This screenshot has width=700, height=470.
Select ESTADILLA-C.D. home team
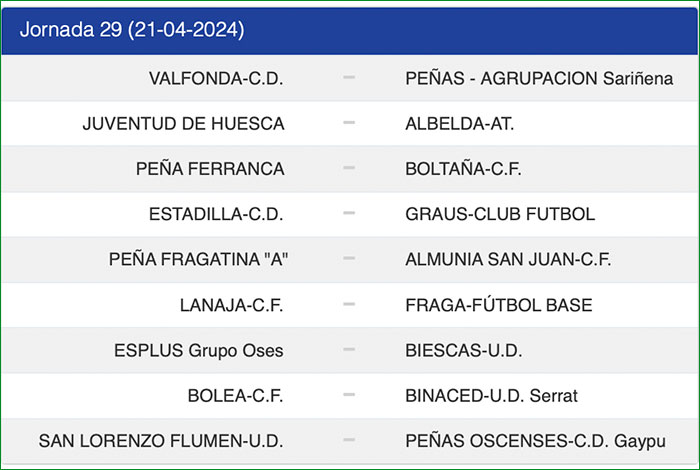coord(216,214)
